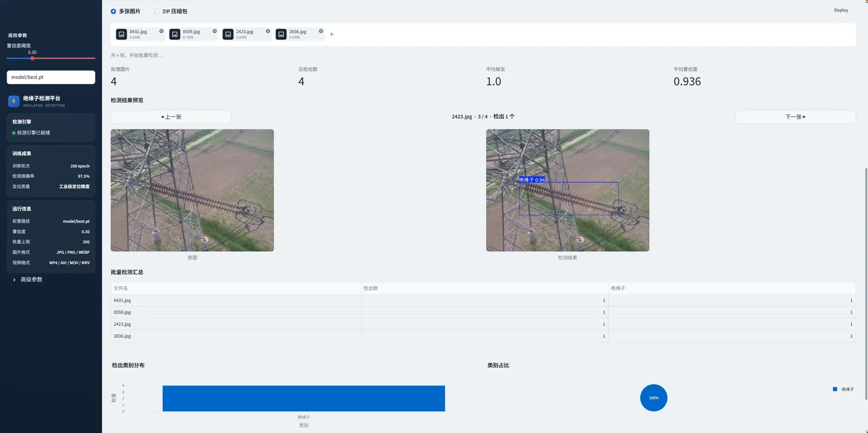Remove the 0431.jpg uploaded file

pos(161,31)
